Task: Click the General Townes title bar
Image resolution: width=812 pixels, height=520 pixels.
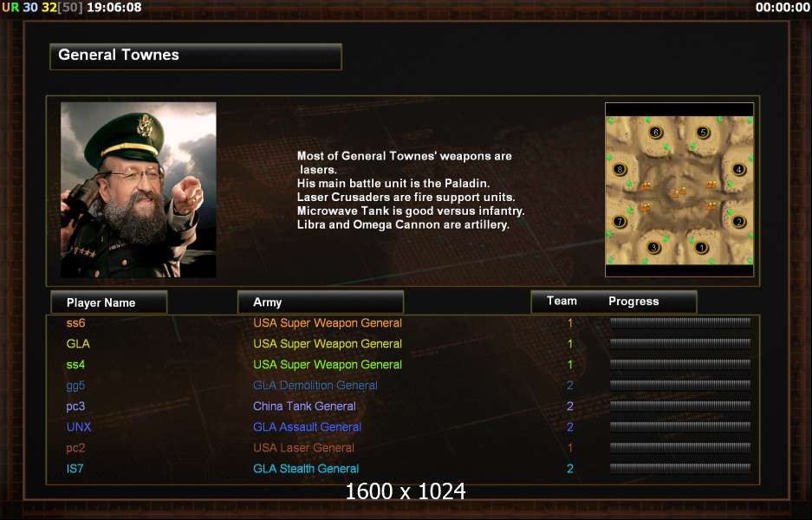Action: 196,56
